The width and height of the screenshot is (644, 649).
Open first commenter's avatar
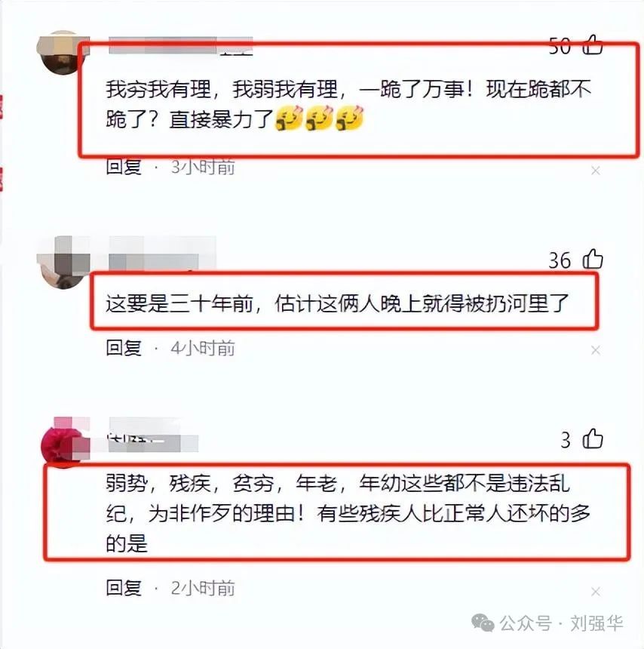(x=62, y=52)
